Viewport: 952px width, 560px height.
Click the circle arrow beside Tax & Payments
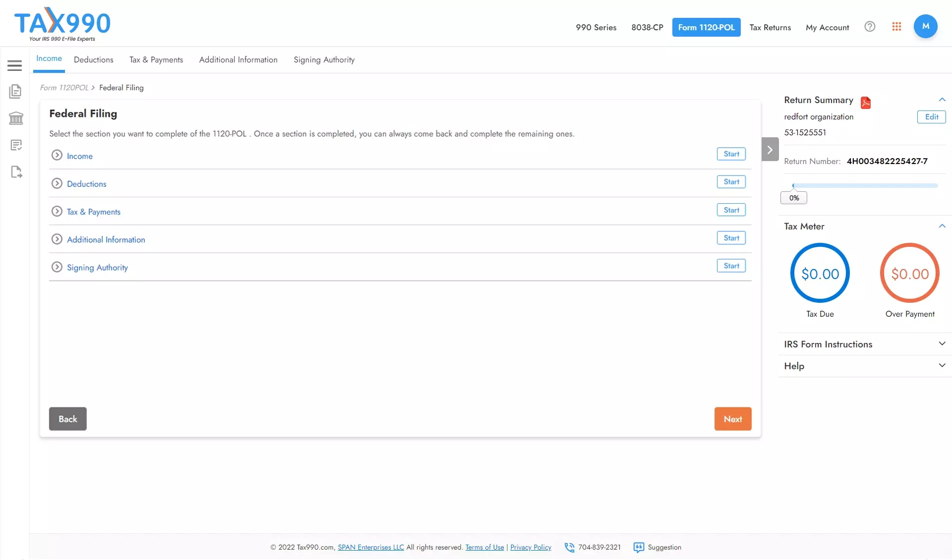[57, 211]
